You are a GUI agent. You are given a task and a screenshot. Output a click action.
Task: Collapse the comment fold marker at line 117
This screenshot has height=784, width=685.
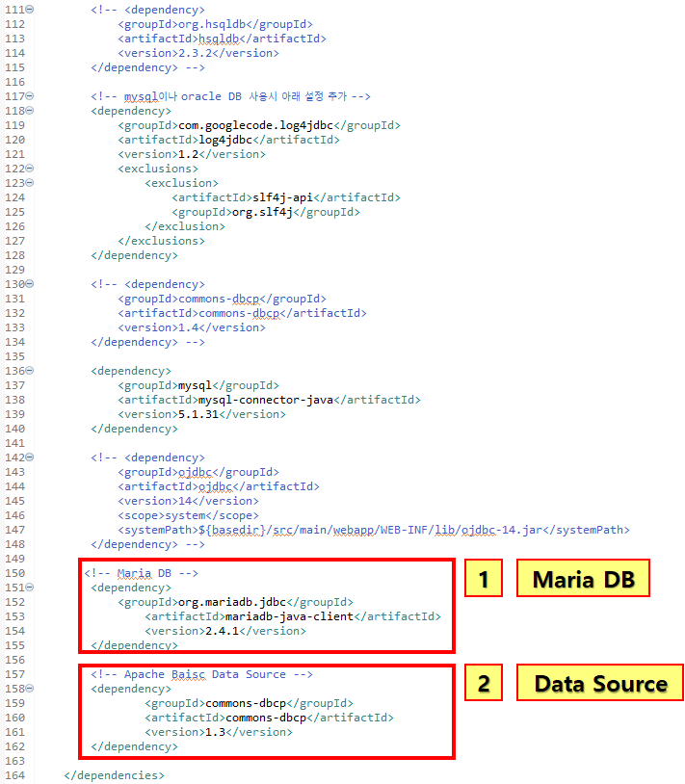[x=30, y=95]
